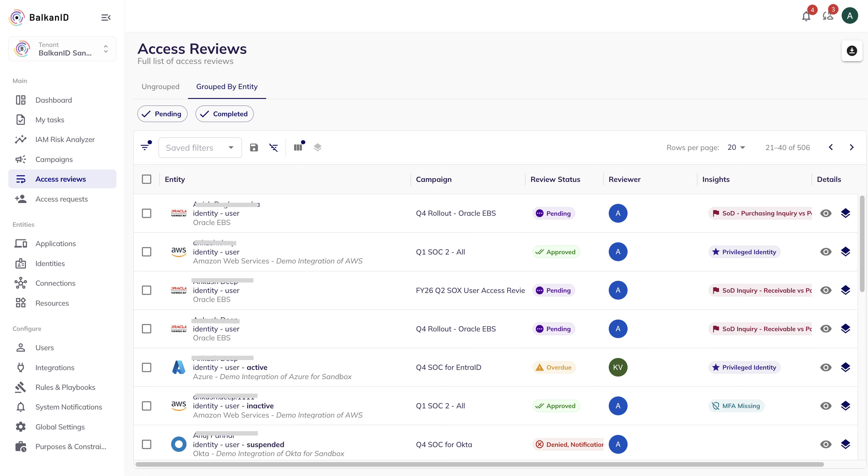Clear filters with crossed-filter icon
The width and height of the screenshot is (868, 476).
(x=273, y=147)
